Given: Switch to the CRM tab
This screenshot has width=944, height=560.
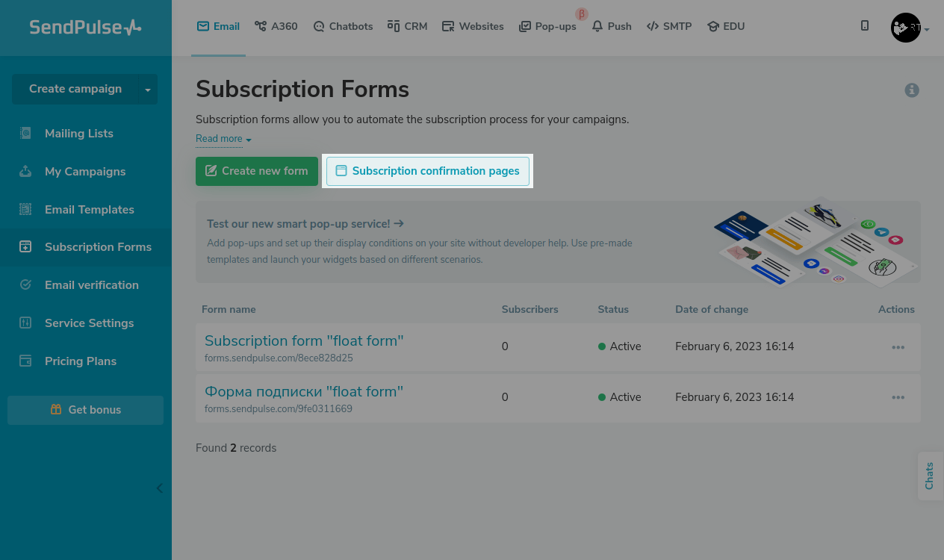Looking at the screenshot, I should click(x=407, y=26).
